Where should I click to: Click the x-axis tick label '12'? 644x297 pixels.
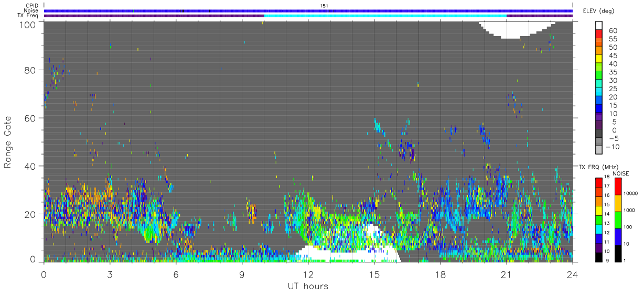(308, 275)
